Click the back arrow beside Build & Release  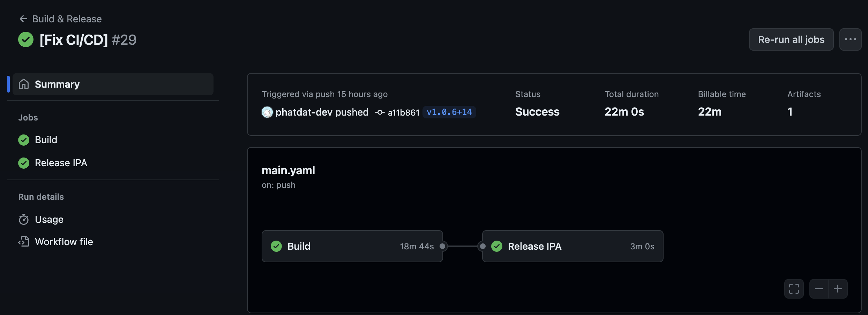tap(23, 19)
